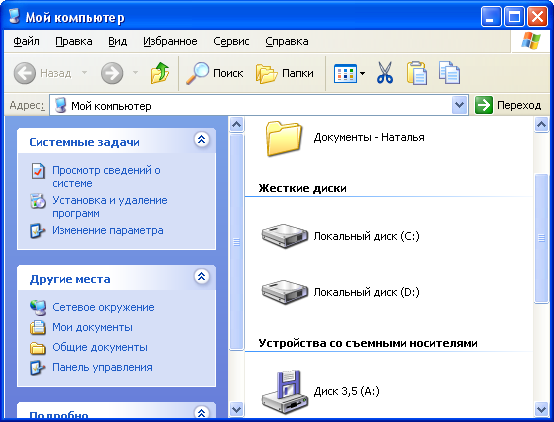Screen dimensions: 554x422
Task: Click the title bar computer icon
Action: [14, 16]
